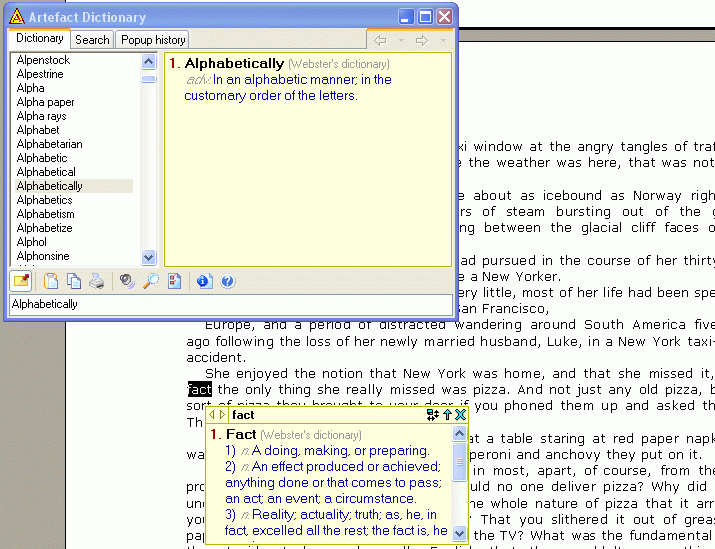Screen dimensions: 715x549
Task: Click popup scroll up arrow
Action: (x=459, y=433)
